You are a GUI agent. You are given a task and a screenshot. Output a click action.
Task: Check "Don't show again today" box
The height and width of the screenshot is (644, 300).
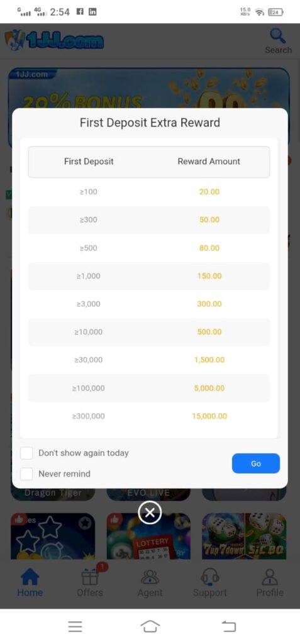(26, 453)
